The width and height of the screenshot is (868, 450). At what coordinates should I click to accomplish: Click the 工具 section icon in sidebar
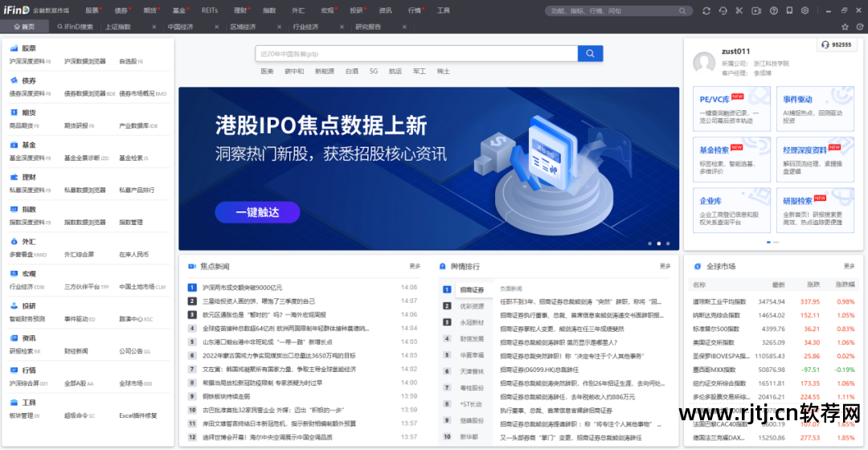coord(14,403)
